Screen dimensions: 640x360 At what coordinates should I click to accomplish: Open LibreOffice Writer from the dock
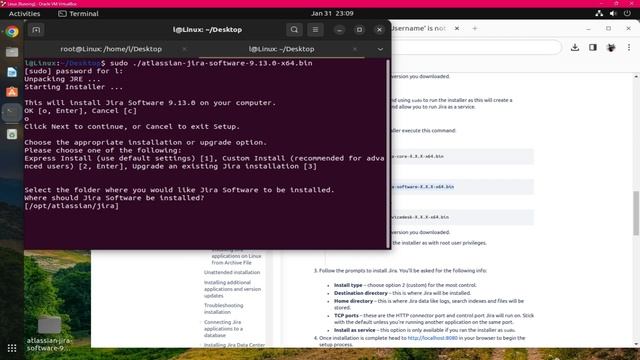(x=12, y=72)
